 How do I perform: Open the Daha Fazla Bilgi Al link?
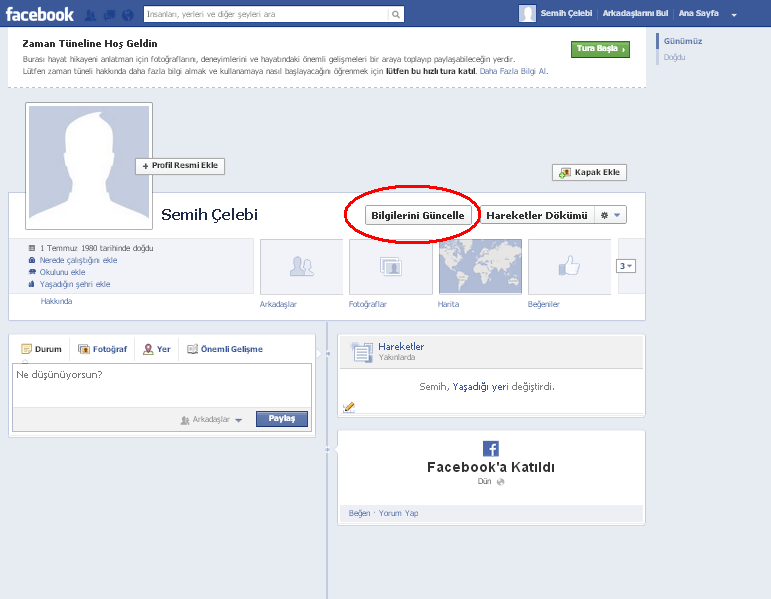(512, 71)
